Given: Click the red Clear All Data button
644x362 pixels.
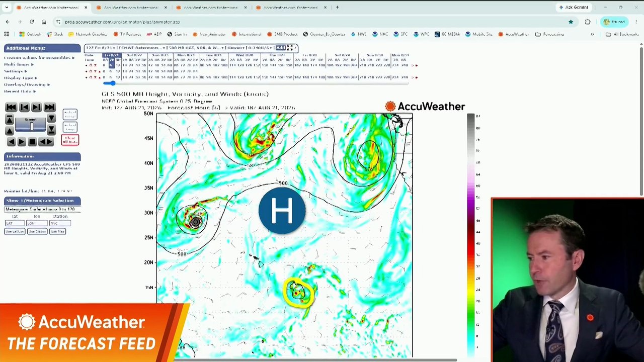Looking at the screenshot, I should [70, 140].
